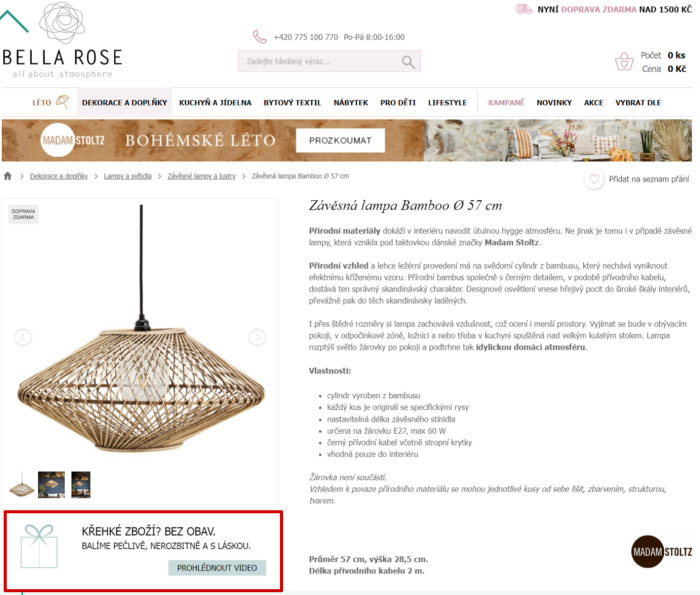The width and height of the screenshot is (700, 595).
Task: Click the Prozkoumat banner button
Action: coord(340,141)
